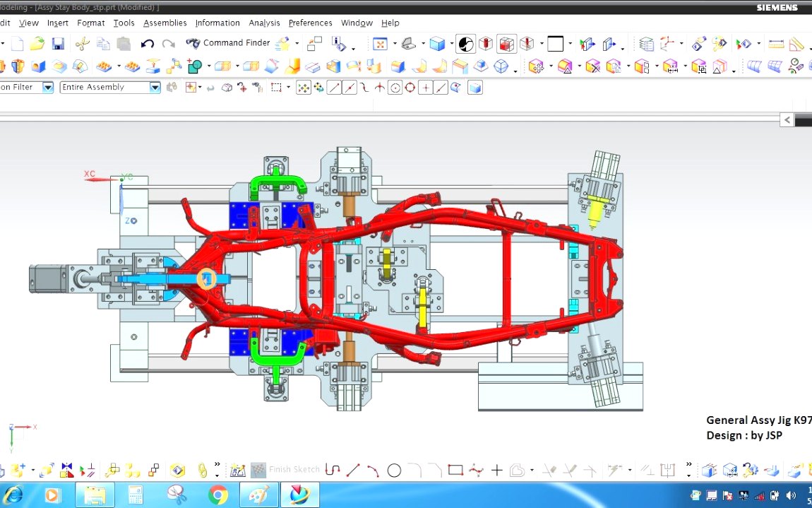Click the New file icon
This screenshot has height=508, width=812.
coord(17,44)
